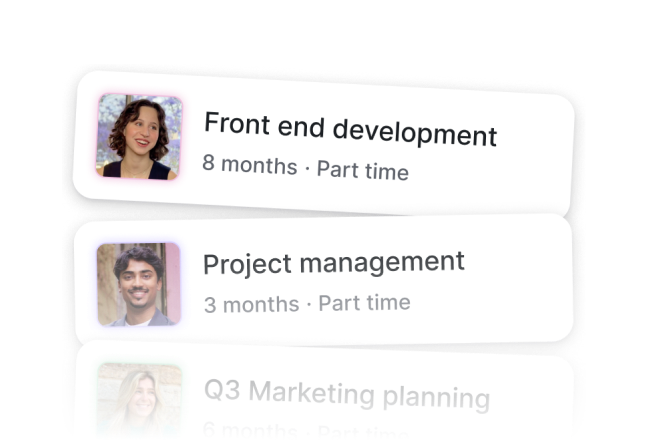This screenshot has height=440, width=648.
Task: Click Part time label under Front end development
Action: tap(363, 170)
